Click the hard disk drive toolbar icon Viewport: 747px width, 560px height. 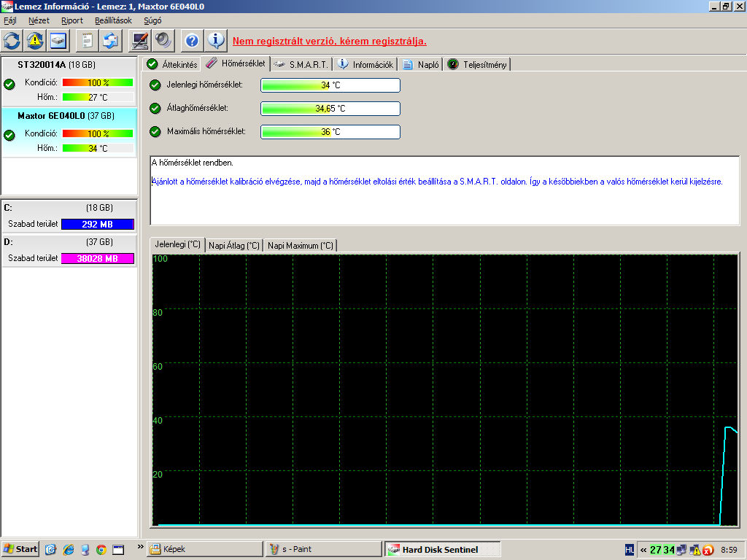coord(58,41)
